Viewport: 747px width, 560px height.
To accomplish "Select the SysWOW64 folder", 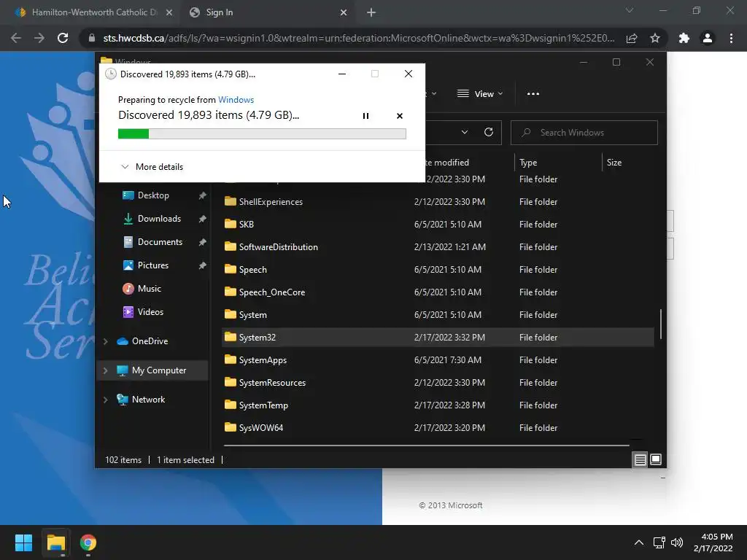I will (260, 427).
